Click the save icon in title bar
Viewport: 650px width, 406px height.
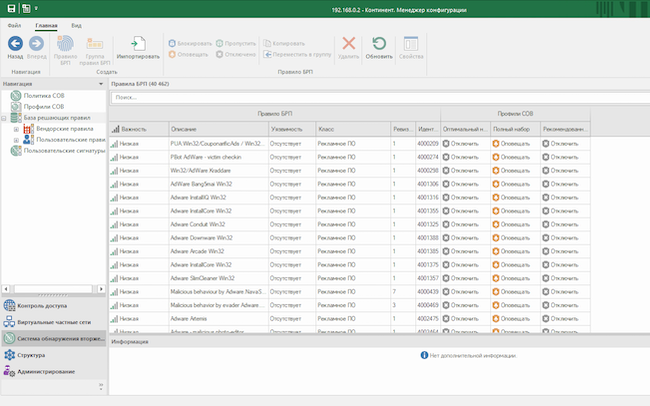click(11, 8)
